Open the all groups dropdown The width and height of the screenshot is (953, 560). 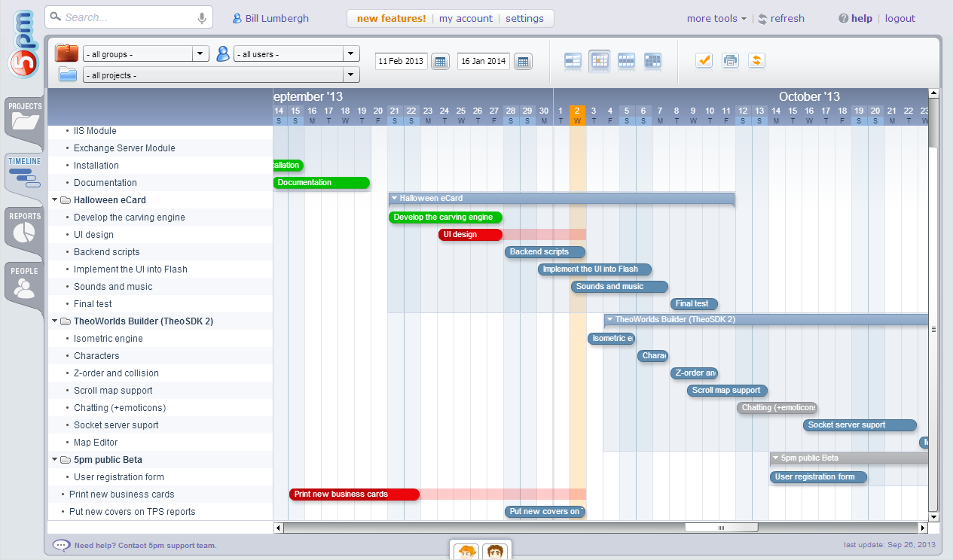(146, 54)
